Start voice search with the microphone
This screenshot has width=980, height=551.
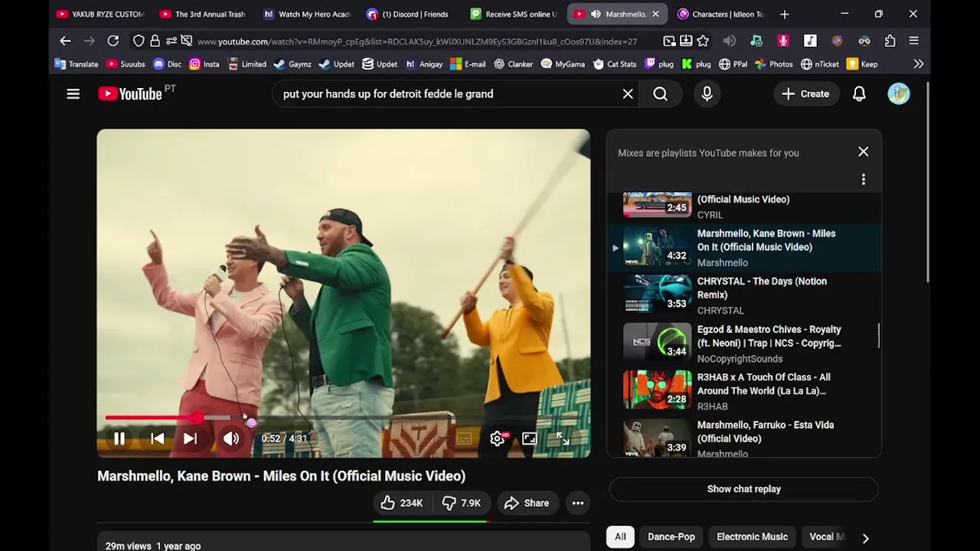[x=707, y=94]
